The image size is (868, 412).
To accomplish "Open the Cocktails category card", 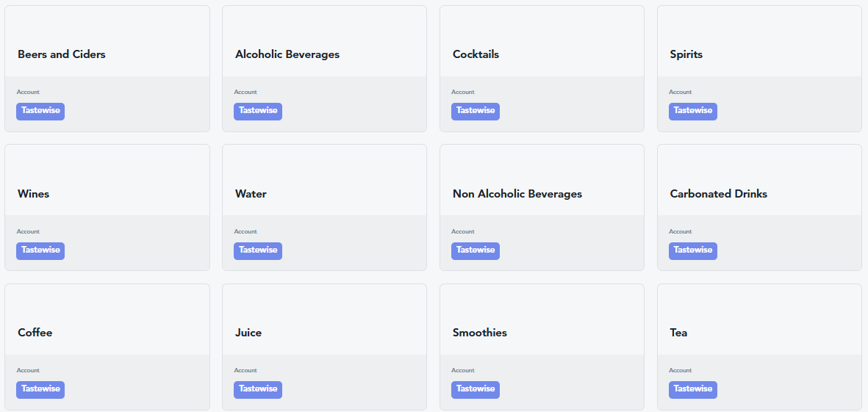I will point(476,54).
